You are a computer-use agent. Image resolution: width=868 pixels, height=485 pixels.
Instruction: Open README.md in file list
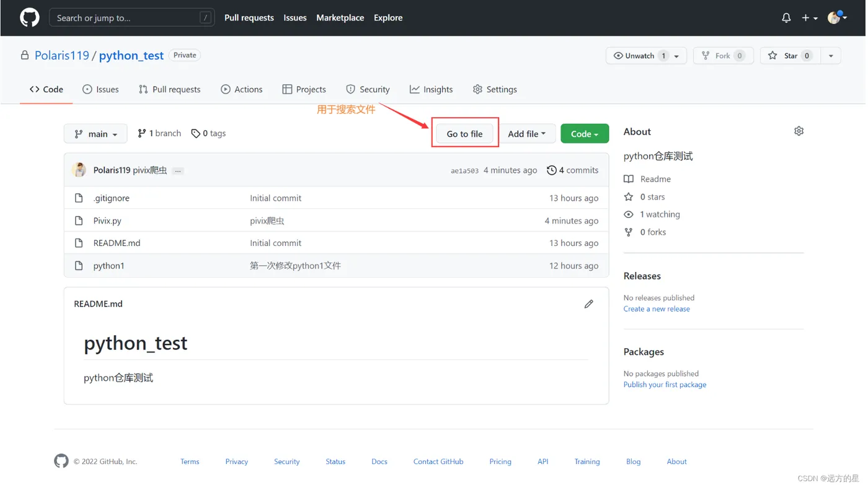117,243
